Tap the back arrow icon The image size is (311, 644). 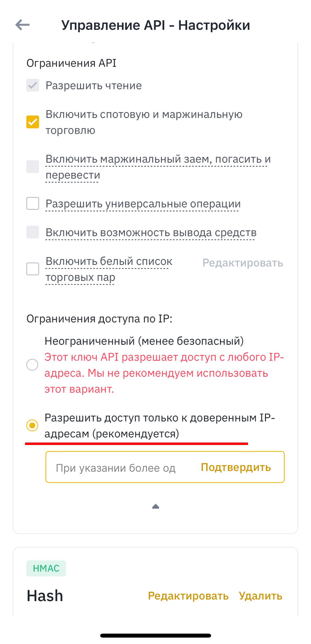click(22, 25)
